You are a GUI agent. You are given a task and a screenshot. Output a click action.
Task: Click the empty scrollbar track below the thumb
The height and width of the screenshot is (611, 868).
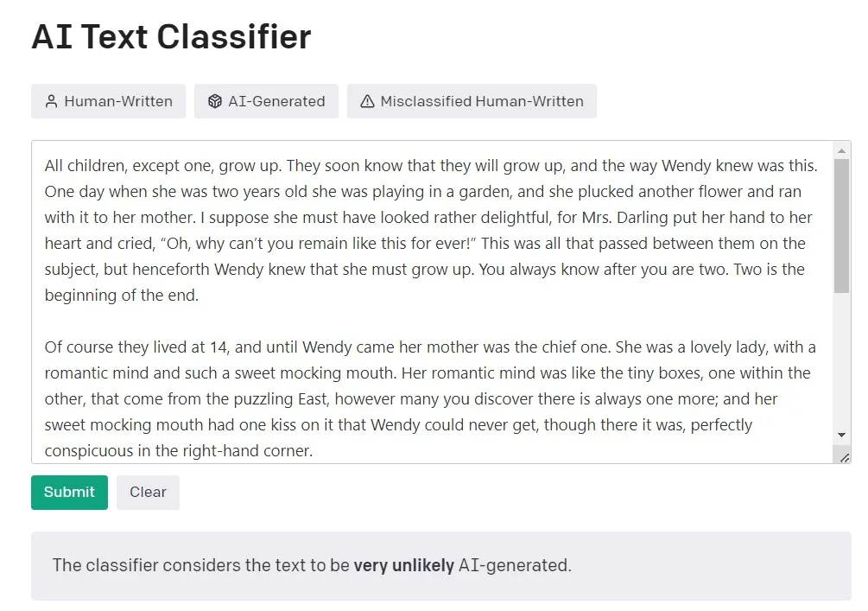842,363
